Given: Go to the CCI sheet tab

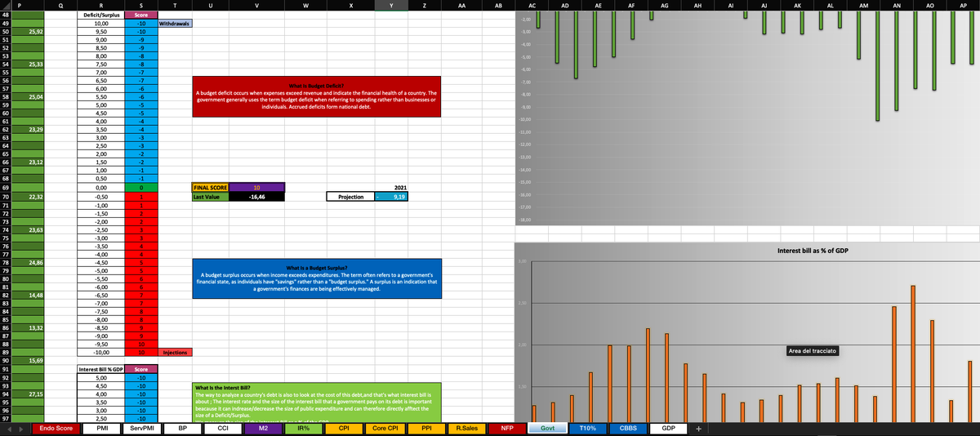Looking at the screenshot, I should coord(222,429).
